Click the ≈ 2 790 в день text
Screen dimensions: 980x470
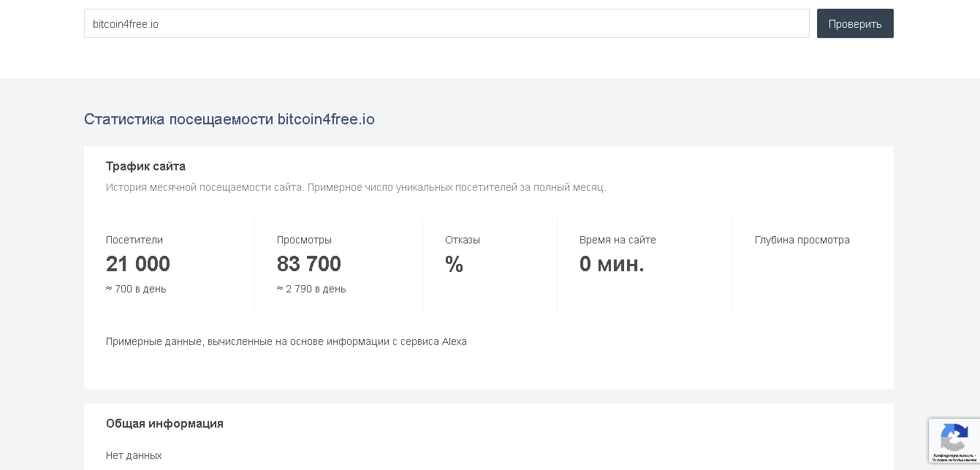coord(311,289)
